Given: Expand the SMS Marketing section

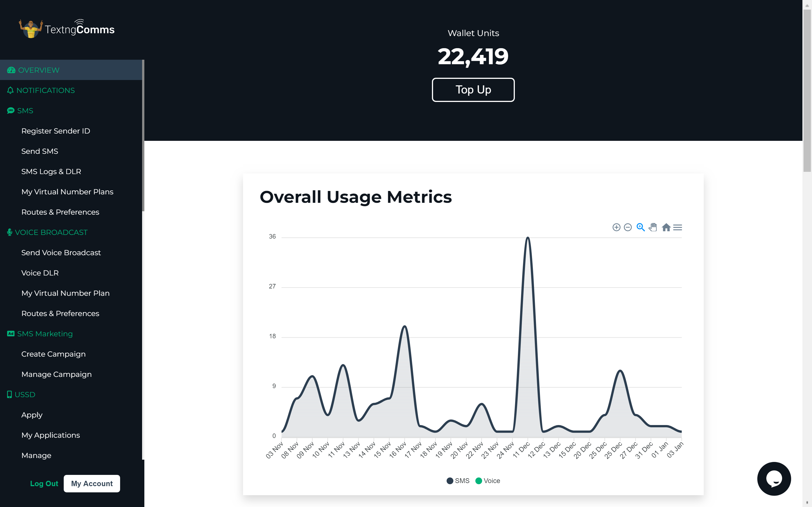Looking at the screenshot, I should click(45, 334).
